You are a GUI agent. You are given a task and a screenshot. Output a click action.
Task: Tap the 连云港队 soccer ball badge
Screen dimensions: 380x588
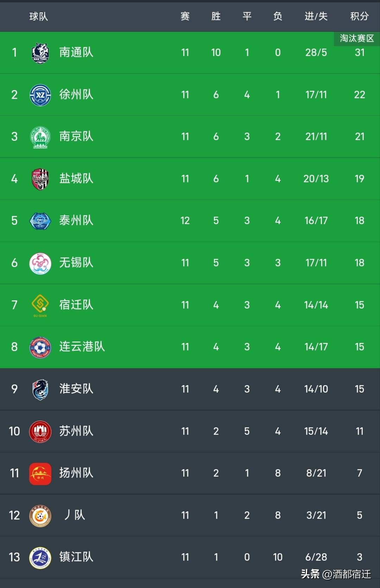(40, 347)
